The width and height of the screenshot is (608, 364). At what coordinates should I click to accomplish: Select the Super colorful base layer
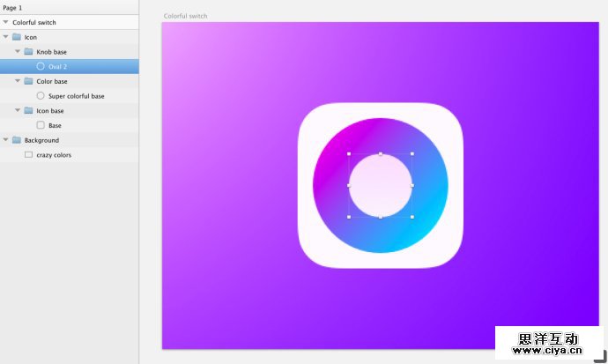[x=77, y=96]
